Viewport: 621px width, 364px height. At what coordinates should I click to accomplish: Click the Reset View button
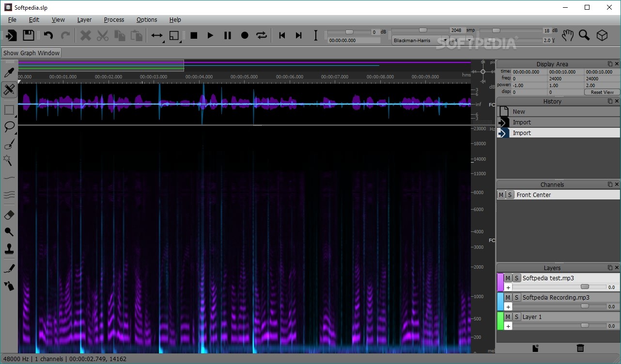[x=602, y=92]
